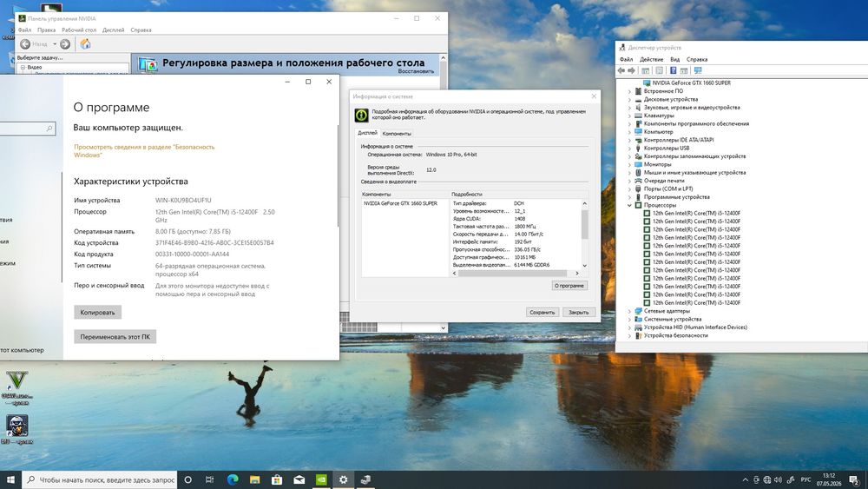Screen dimensions: 868x489
Task: Open the Вид menu in Device Manager
Action: pos(674,59)
